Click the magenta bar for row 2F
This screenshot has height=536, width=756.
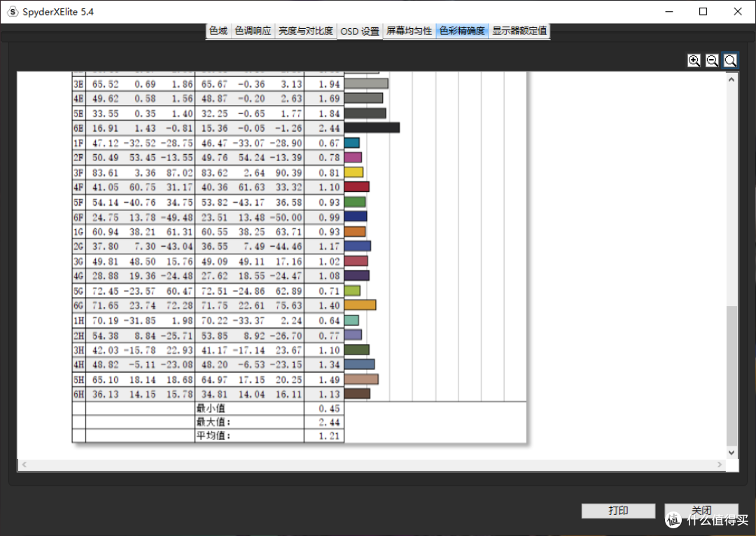(x=353, y=157)
